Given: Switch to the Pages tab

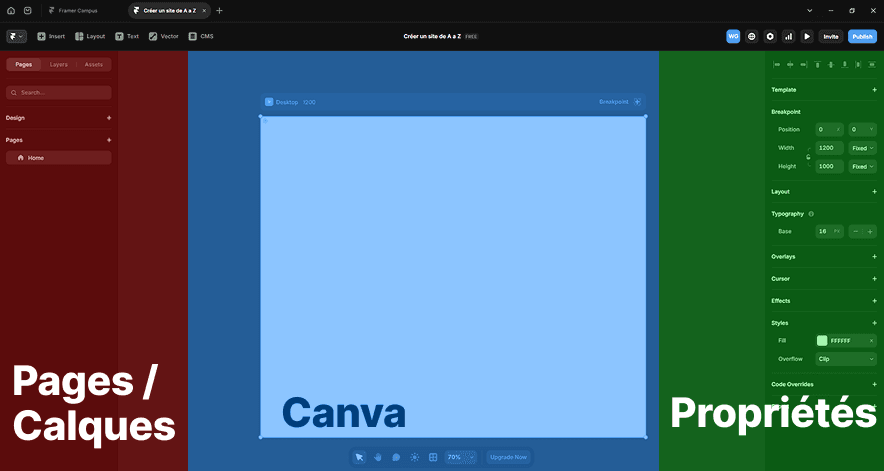Looking at the screenshot, I should coord(24,64).
